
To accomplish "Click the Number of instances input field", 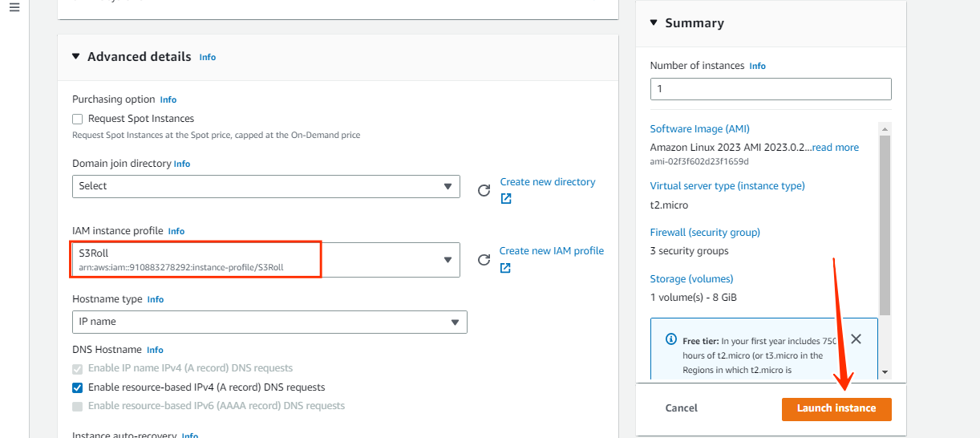I will pyautogui.click(x=771, y=88).
